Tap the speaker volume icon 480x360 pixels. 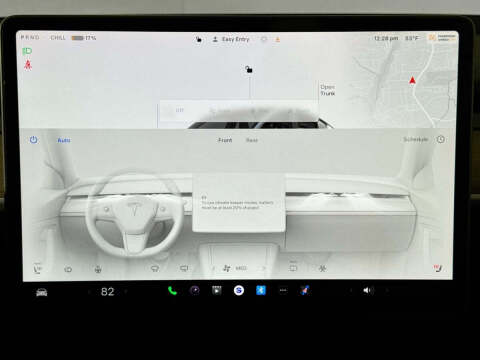click(368, 291)
